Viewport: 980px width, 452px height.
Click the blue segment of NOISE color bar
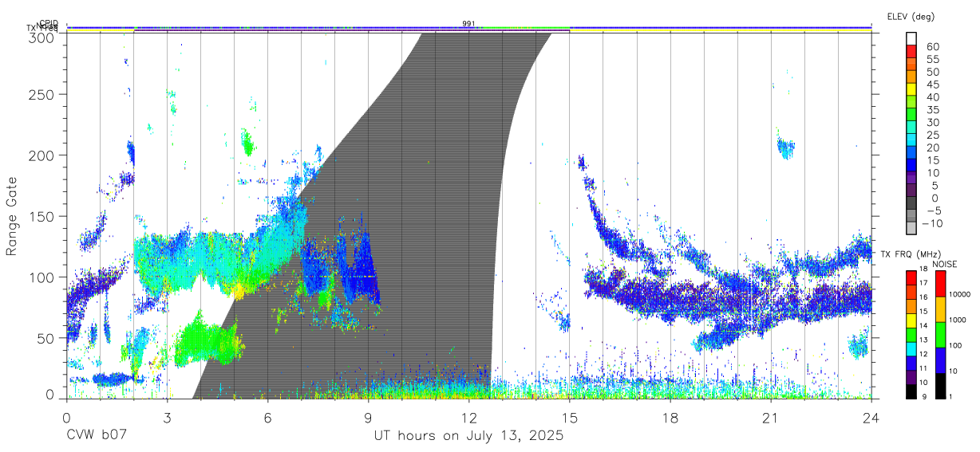point(940,360)
